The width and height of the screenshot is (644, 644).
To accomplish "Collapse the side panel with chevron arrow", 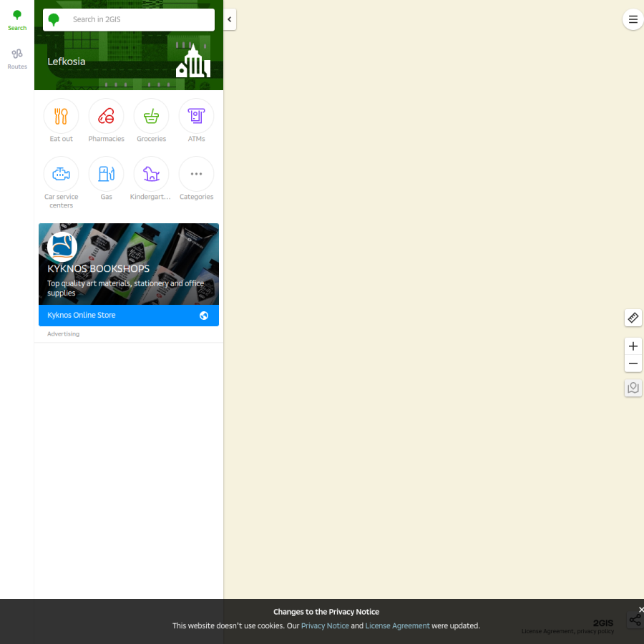I will pos(230,19).
